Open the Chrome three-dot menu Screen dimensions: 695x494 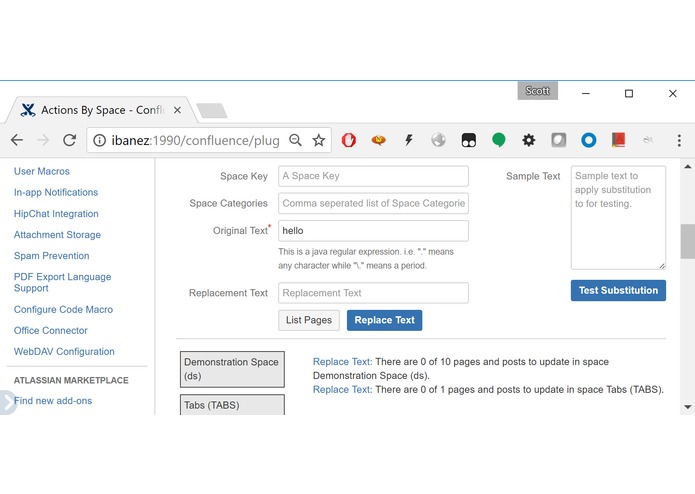coord(679,140)
